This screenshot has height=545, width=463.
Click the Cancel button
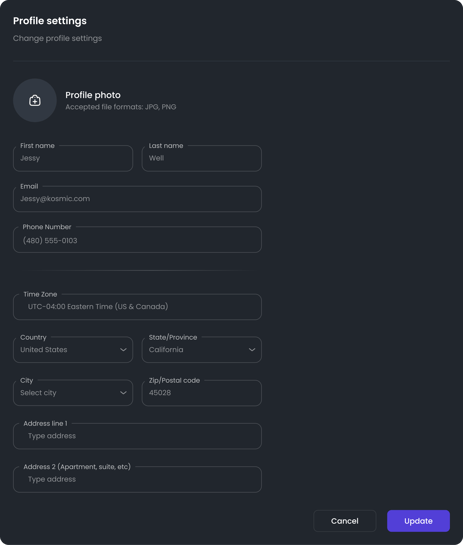click(345, 521)
